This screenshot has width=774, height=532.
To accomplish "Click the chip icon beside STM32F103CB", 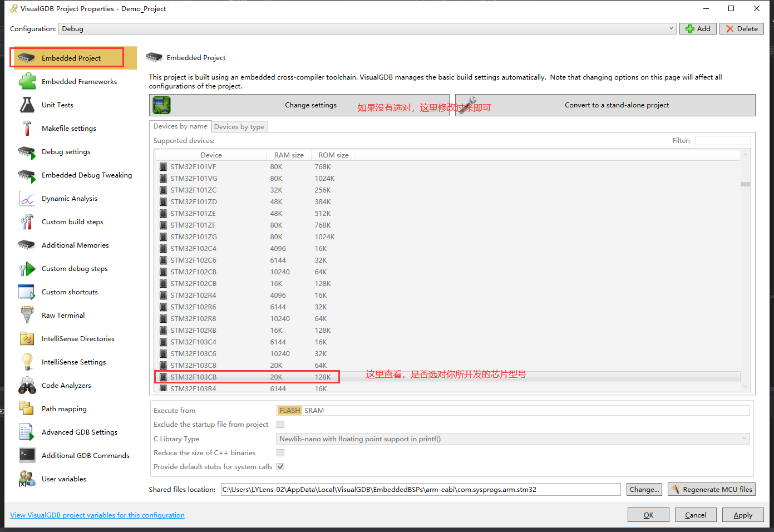I will (x=163, y=377).
